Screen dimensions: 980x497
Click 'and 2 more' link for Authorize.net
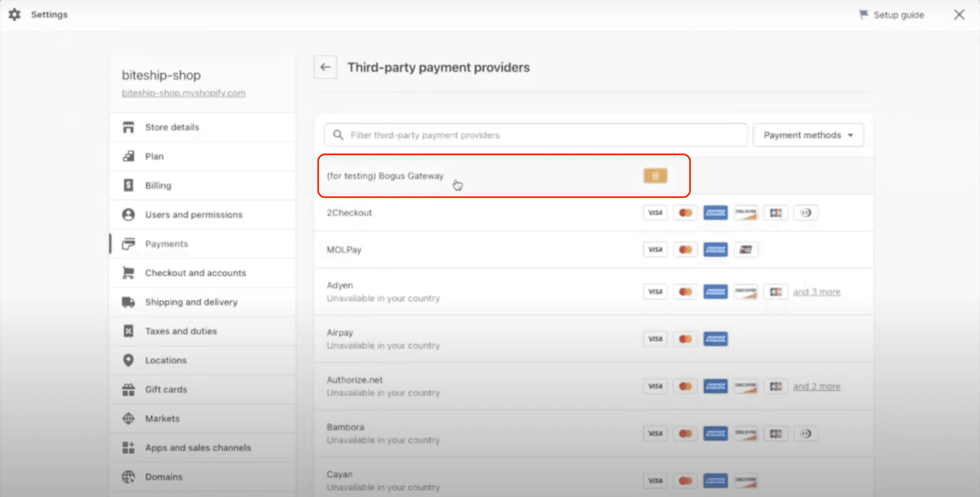point(817,387)
